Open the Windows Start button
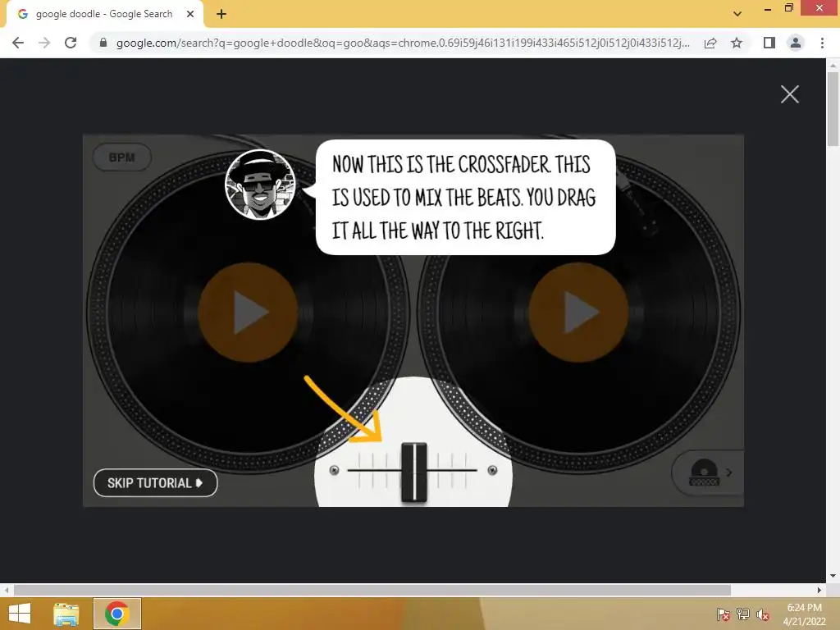The height and width of the screenshot is (630, 840). (x=20, y=614)
